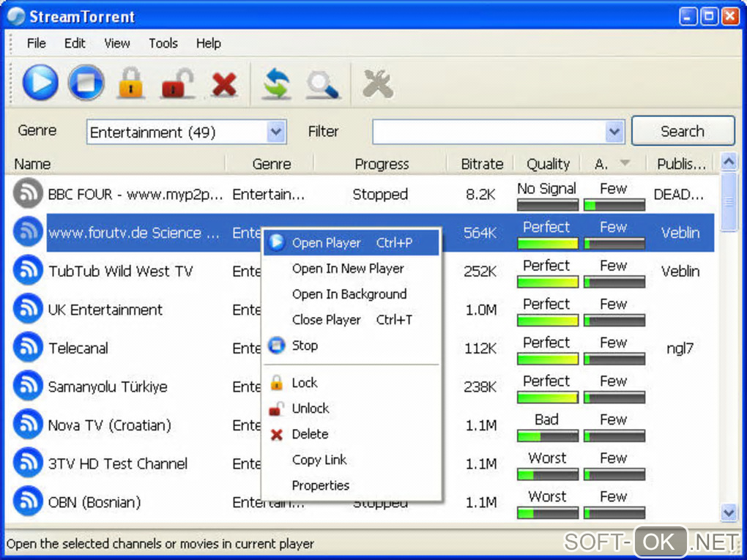Click the blue Play toolbar button

point(40,83)
